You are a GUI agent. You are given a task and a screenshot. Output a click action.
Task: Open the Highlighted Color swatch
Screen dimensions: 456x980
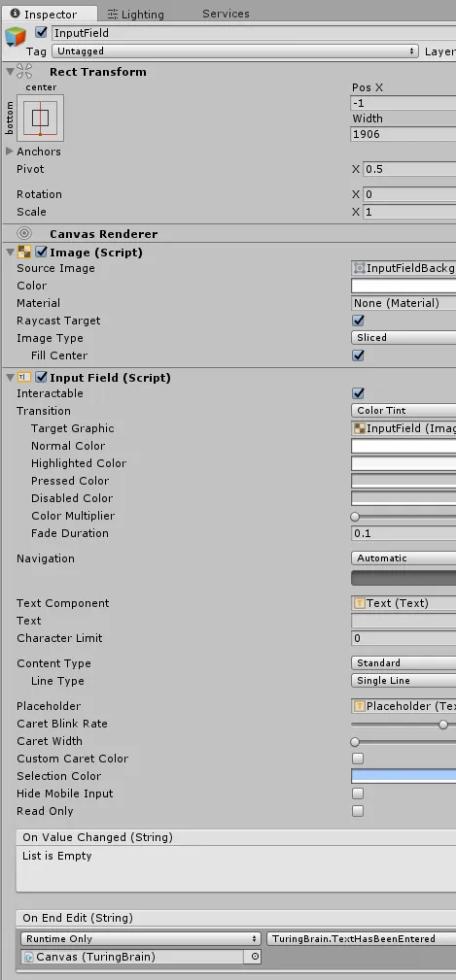[403, 463]
